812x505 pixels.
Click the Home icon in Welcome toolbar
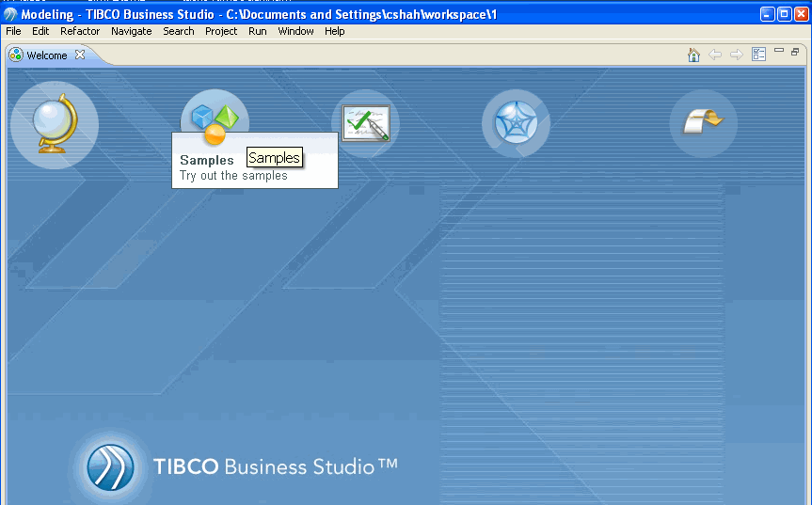[694, 55]
